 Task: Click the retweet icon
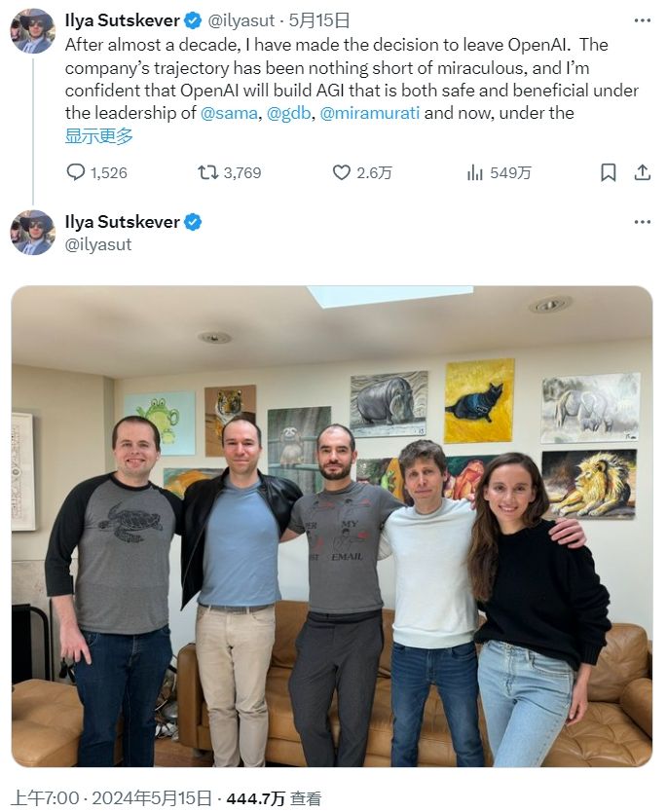[x=207, y=172]
